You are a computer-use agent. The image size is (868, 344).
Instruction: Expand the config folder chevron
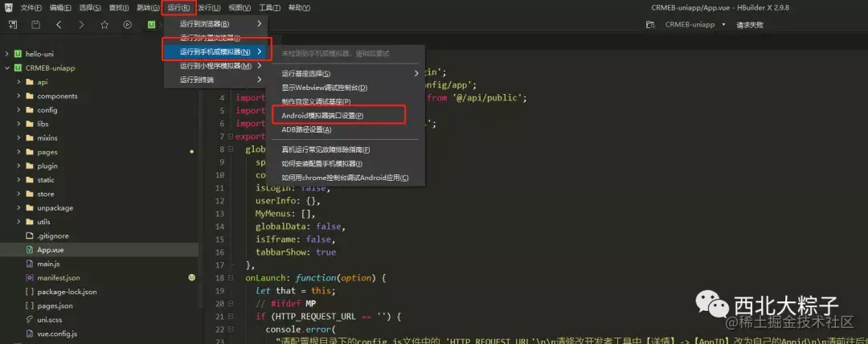click(x=18, y=109)
